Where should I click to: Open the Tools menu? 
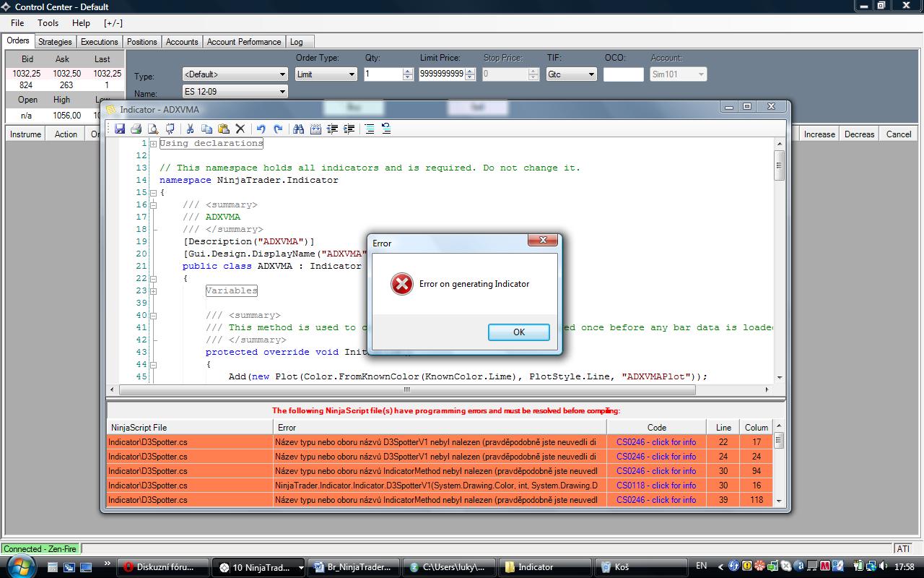[48, 23]
